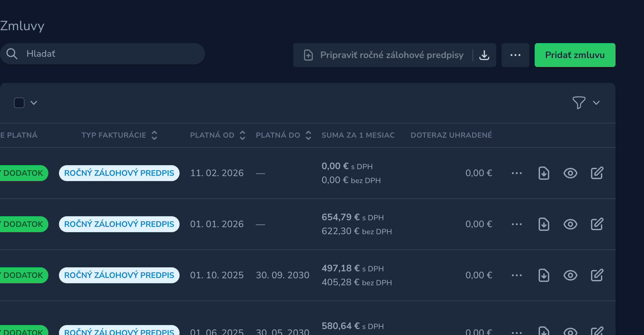Click the 497,18 € s DPH amount
The width and height of the screenshot is (644, 335).
tap(352, 268)
